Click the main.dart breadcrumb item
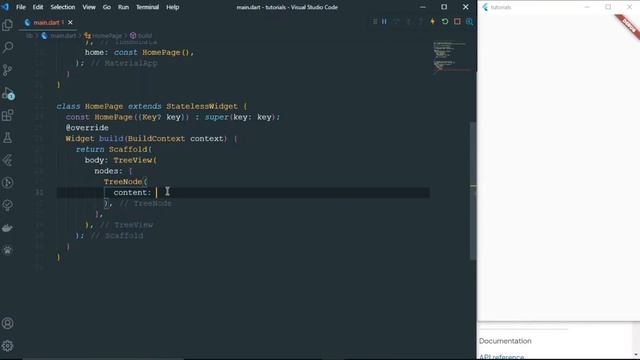 [59, 36]
